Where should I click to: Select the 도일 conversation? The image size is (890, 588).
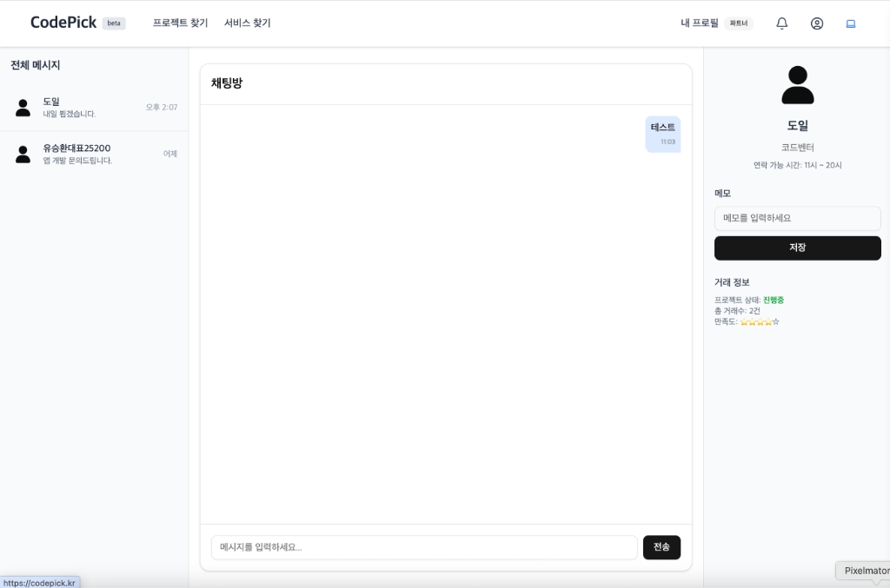[x=94, y=107]
